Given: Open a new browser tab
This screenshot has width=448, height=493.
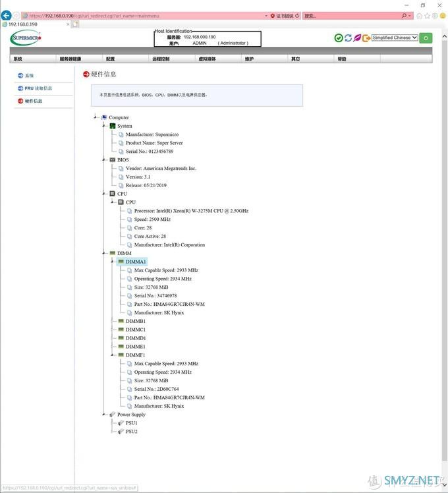Looking at the screenshot, I should point(75,24).
